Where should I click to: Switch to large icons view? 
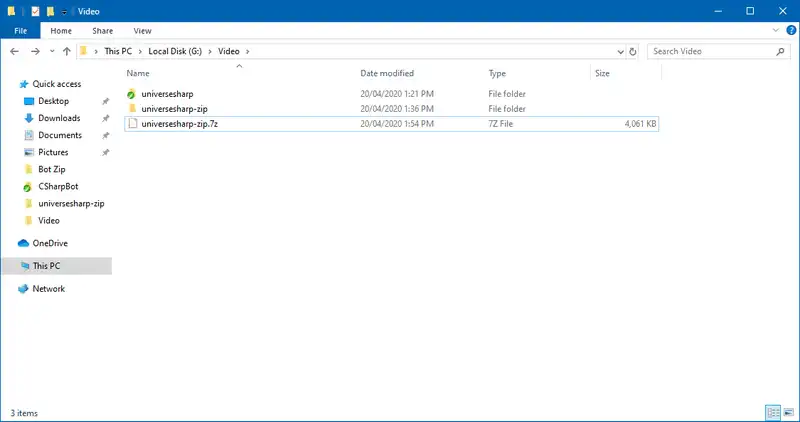click(x=787, y=412)
